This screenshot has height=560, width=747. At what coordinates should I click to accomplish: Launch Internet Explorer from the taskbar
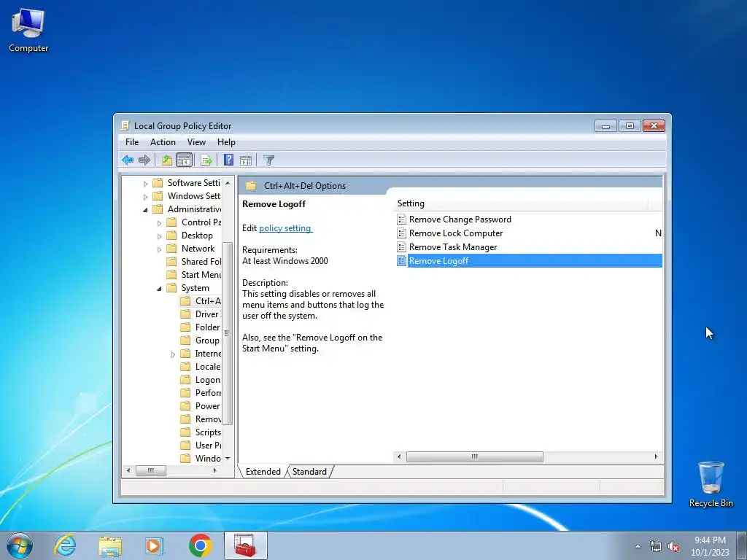(65, 545)
